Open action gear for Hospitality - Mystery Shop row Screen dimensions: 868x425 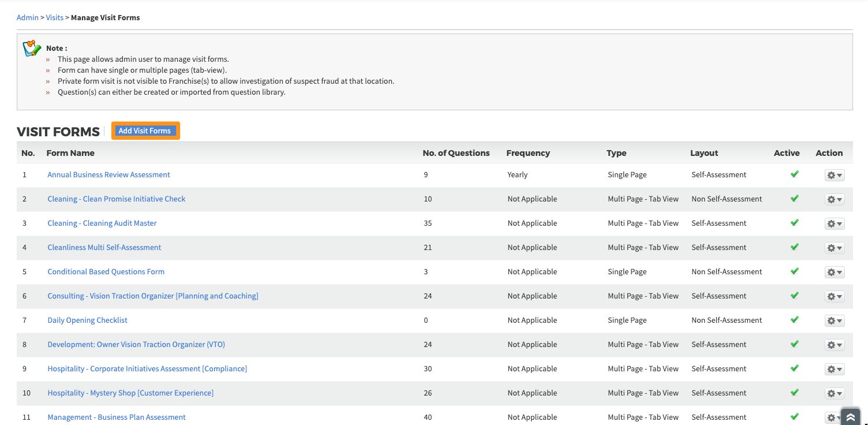tap(835, 393)
